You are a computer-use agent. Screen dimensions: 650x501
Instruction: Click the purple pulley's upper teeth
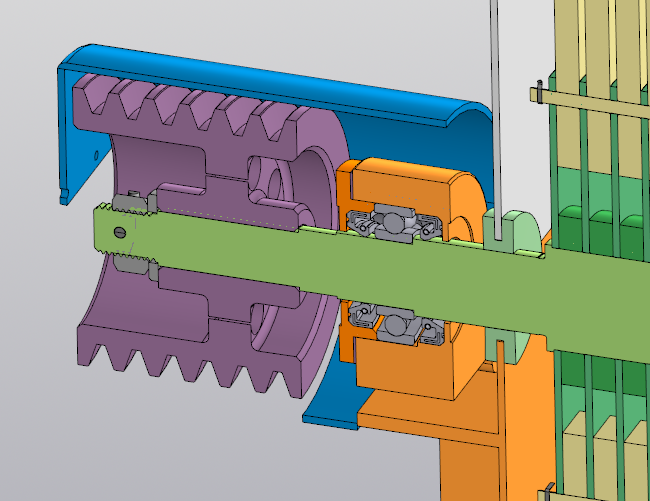pos(190,110)
